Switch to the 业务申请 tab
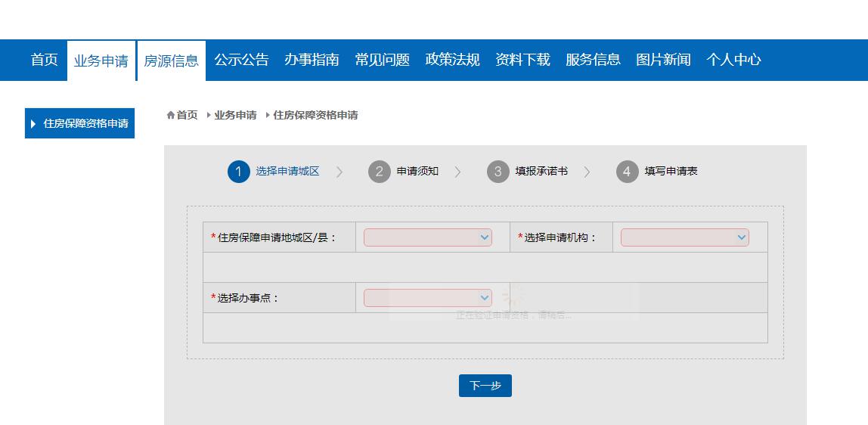 [x=101, y=60]
